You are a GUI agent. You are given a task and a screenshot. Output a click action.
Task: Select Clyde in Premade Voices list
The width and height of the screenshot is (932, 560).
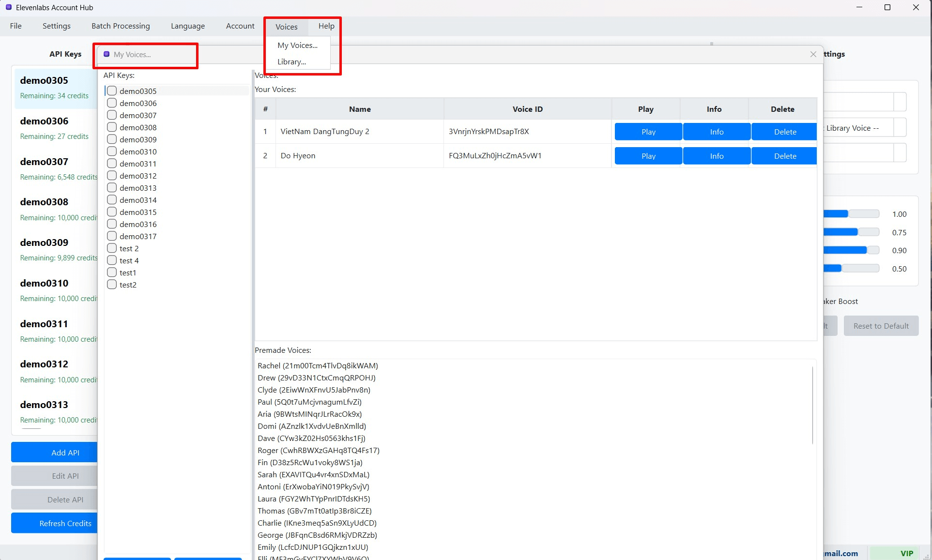314,390
